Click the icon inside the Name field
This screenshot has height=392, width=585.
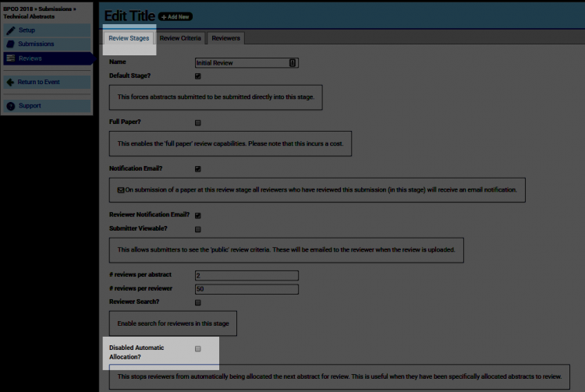(292, 63)
